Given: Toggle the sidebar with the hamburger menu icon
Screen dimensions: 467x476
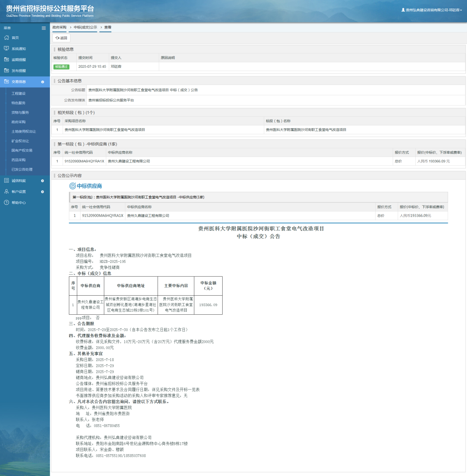Looking at the screenshot, I should pyautogui.click(x=44, y=28).
